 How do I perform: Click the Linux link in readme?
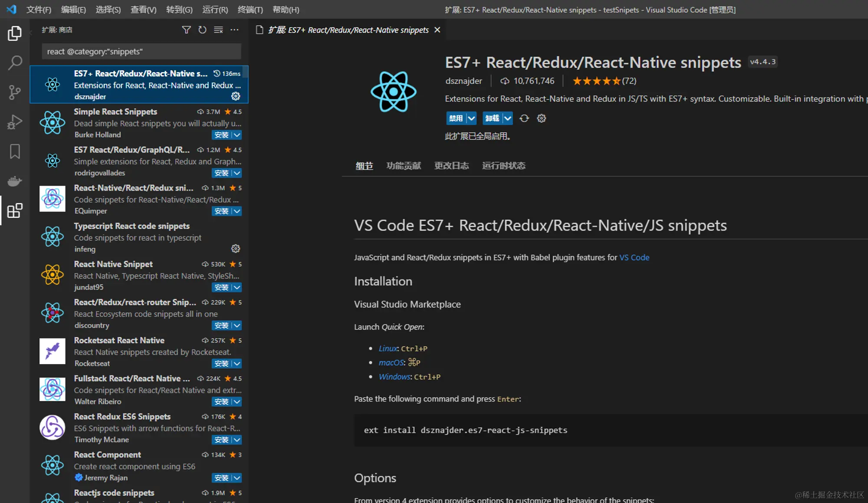coord(388,348)
